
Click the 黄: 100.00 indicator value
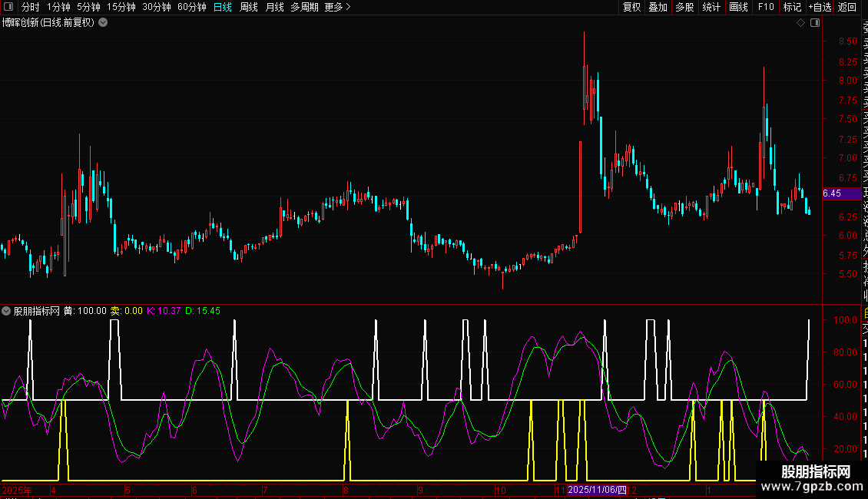[84, 311]
